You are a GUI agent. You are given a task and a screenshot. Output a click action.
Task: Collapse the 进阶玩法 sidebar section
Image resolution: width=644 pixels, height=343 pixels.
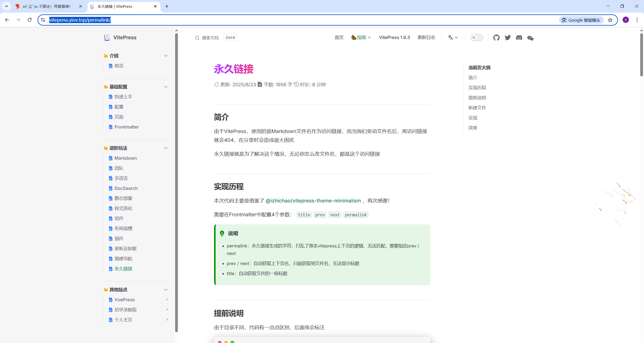click(x=166, y=148)
